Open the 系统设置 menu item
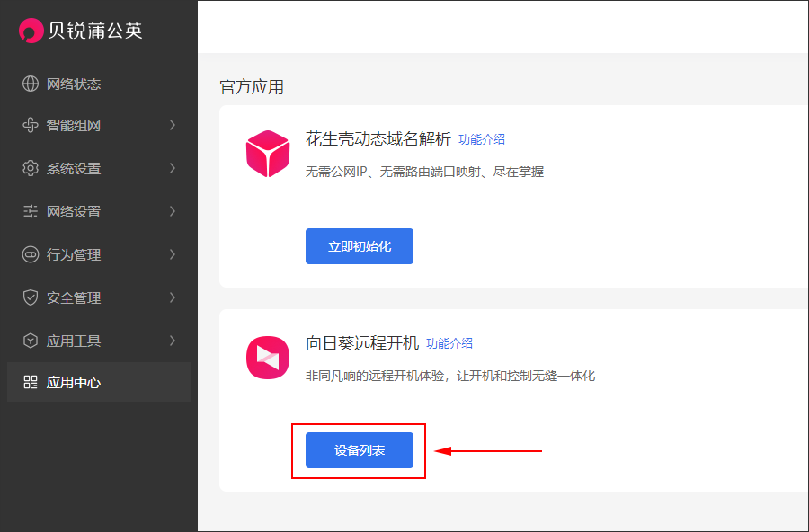This screenshot has width=809, height=532. 99,168
